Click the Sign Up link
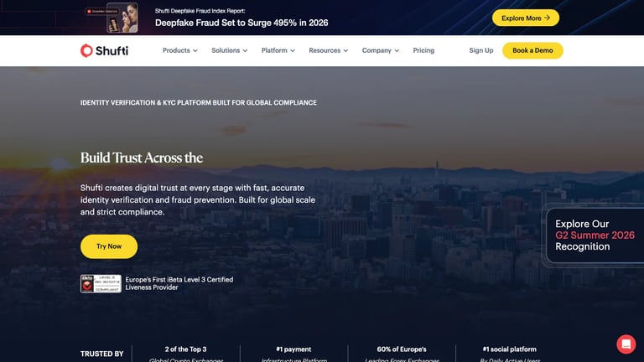 pos(481,50)
